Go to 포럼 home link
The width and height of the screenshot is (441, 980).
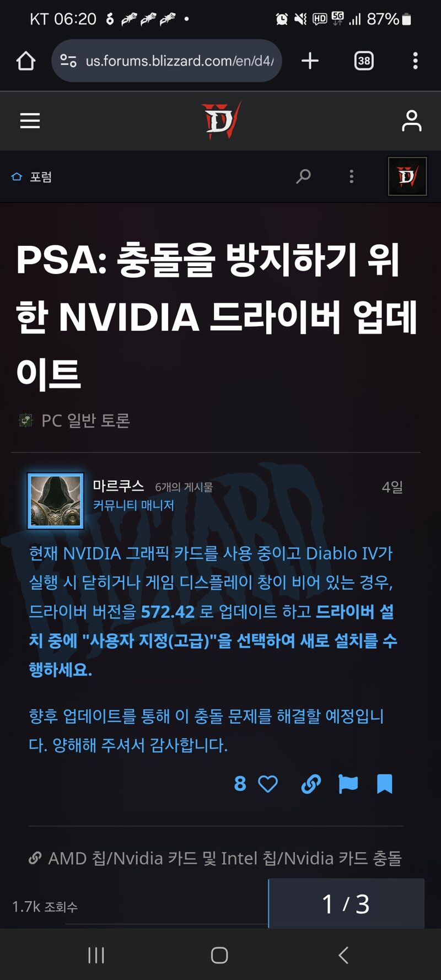coord(32,177)
